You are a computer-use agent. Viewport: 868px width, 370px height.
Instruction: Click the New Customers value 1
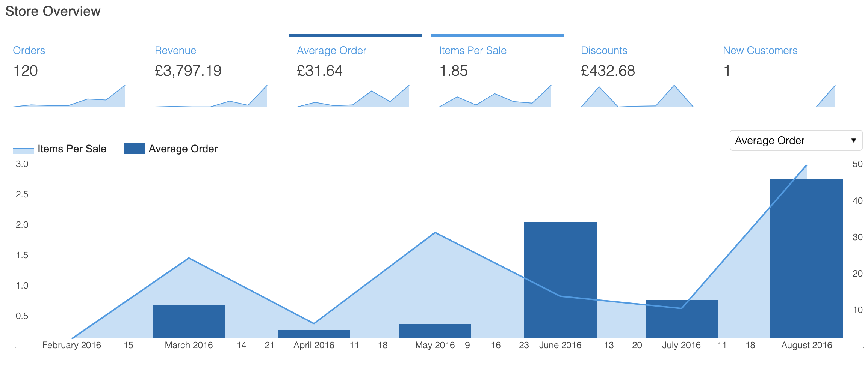pyautogui.click(x=727, y=71)
